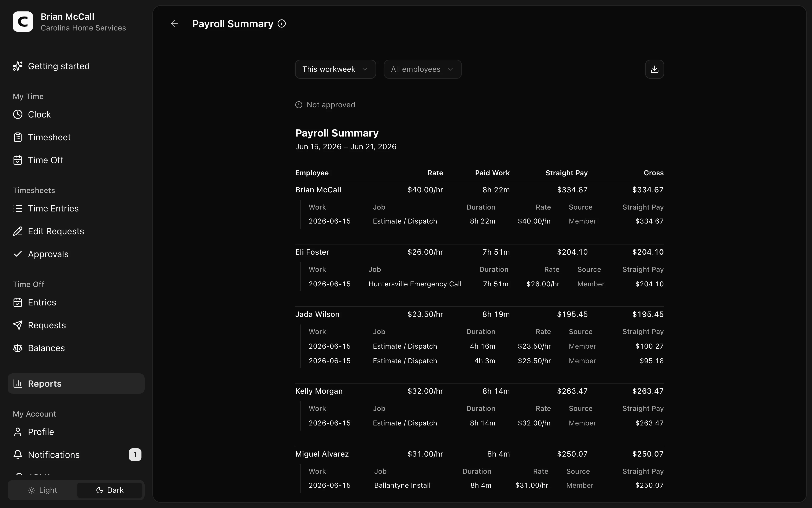The height and width of the screenshot is (508, 812).
Task: Open Getting started page
Action: pos(76,66)
